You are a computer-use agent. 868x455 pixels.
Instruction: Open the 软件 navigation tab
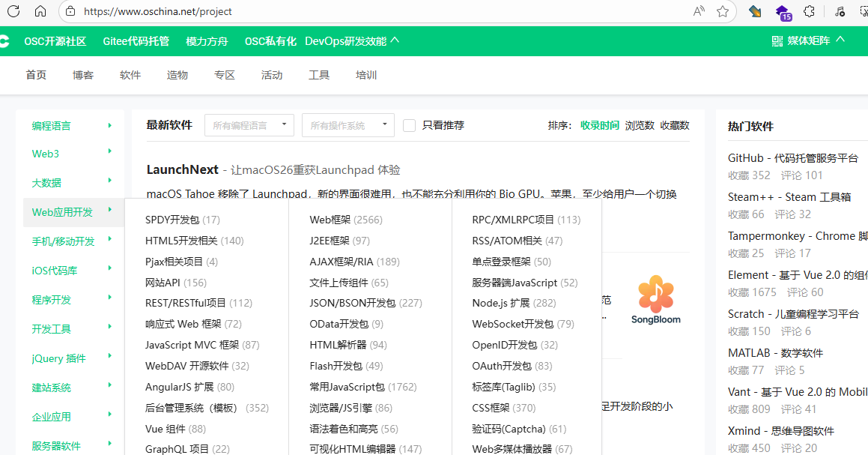130,75
